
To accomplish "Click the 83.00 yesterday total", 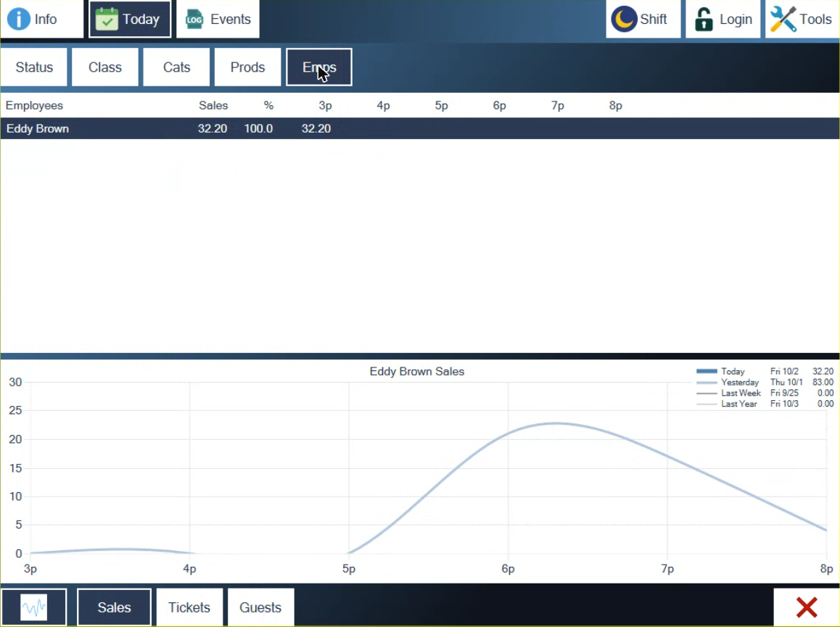I will [823, 382].
